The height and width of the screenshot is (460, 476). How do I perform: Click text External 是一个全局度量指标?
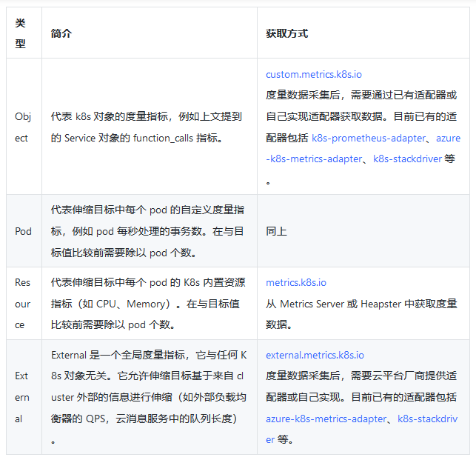tap(118, 355)
